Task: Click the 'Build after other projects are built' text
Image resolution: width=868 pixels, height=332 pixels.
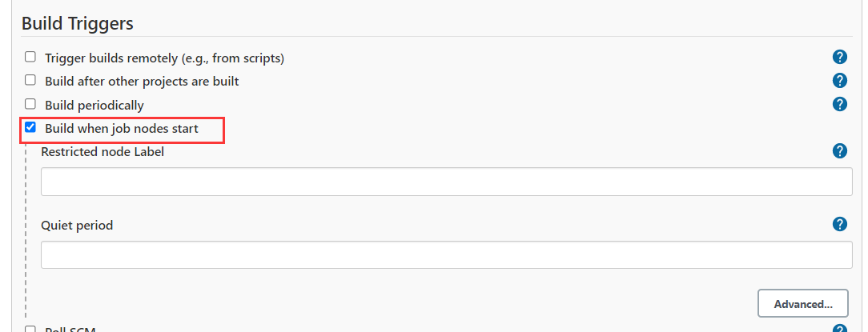Action: (x=142, y=81)
